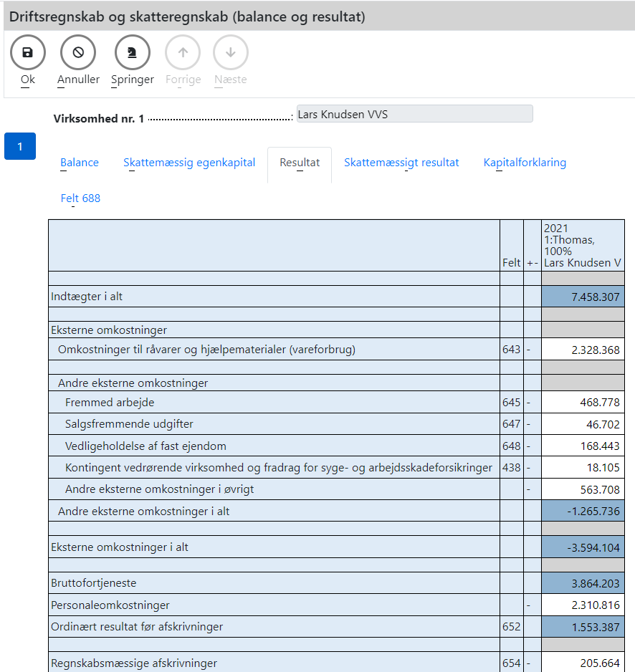The width and height of the screenshot is (635, 672).
Task: Open the Felt 688 tab
Action: (80, 198)
